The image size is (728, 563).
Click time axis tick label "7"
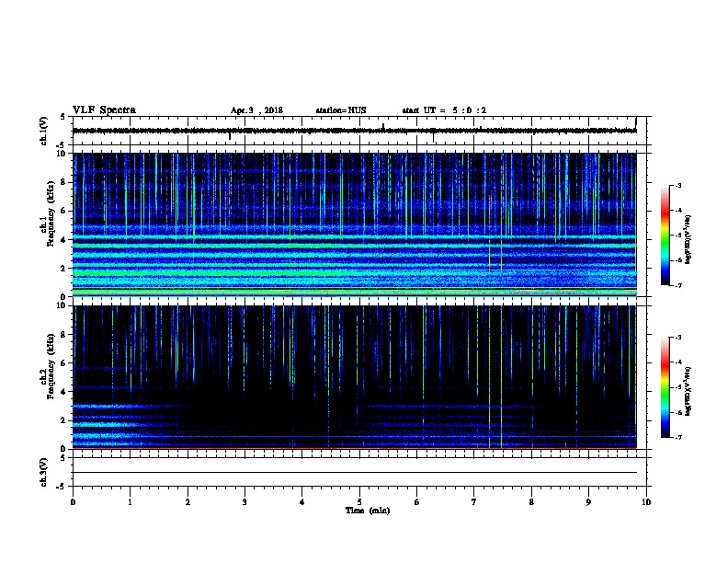click(x=473, y=502)
